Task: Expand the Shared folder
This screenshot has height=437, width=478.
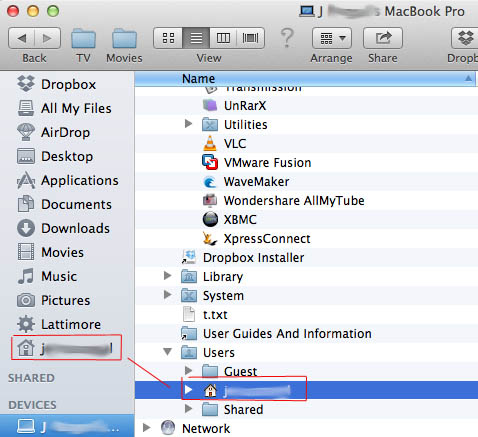Action: point(188,408)
